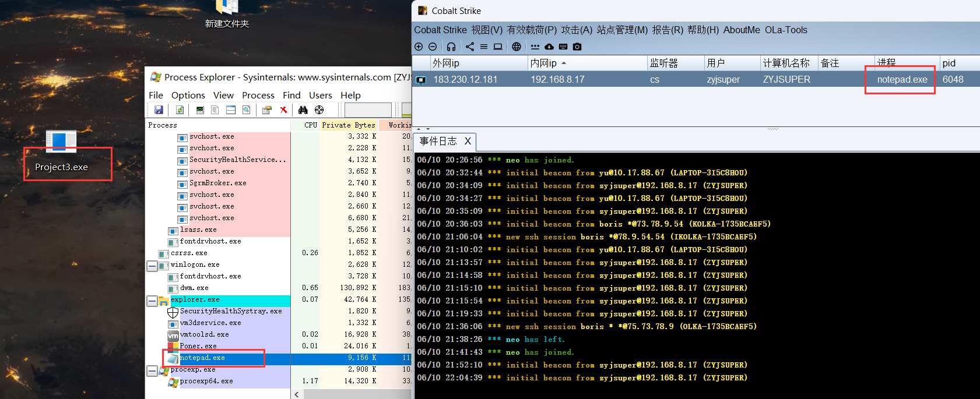This screenshot has height=399, width=980.
Task: Open credentials icon with asterisks in Cobalt Strike
Action: pyautogui.click(x=535, y=47)
